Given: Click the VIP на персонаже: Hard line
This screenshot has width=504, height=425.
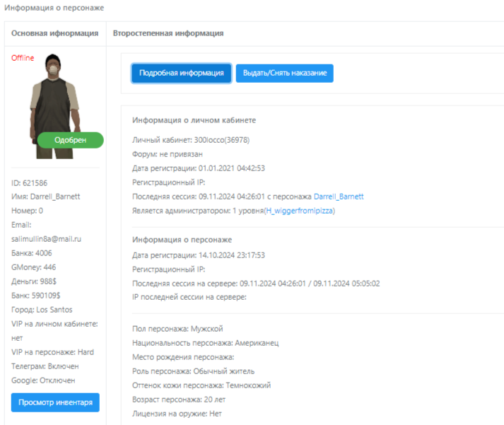Looking at the screenshot, I should pos(52,352).
